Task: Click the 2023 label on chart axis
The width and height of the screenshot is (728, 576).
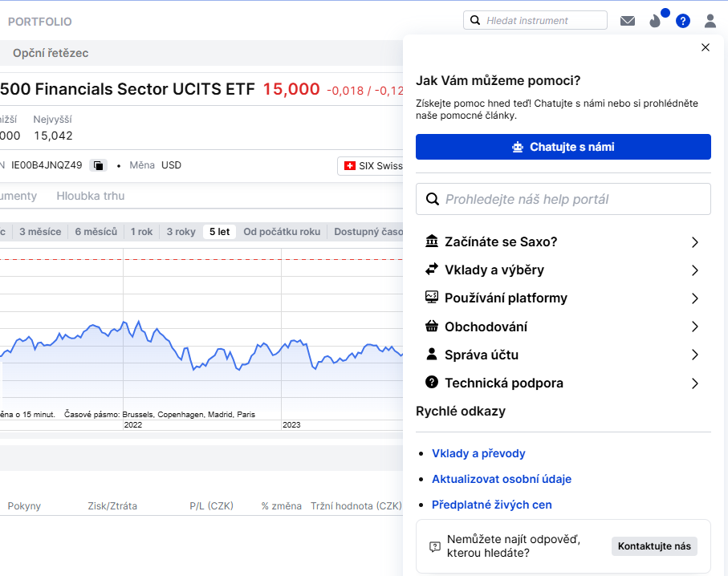Action: 291,424
